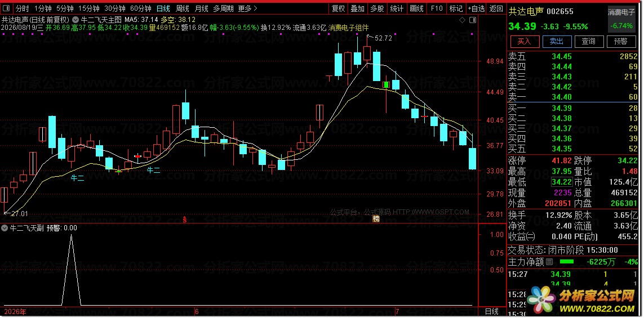Click the 卖三 price 34.43
This screenshot has height=318, width=644.
[561, 77]
